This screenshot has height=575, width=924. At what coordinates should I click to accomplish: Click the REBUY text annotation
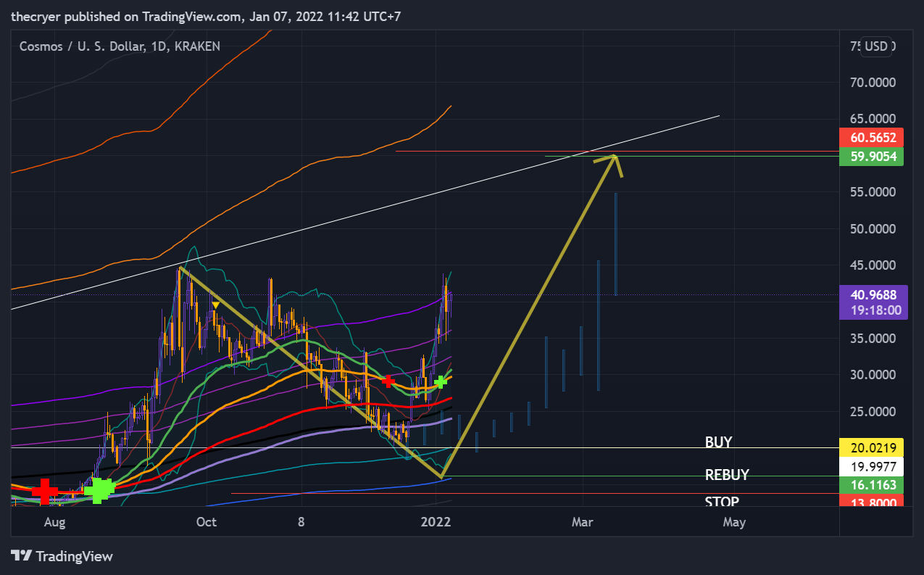[x=727, y=476]
